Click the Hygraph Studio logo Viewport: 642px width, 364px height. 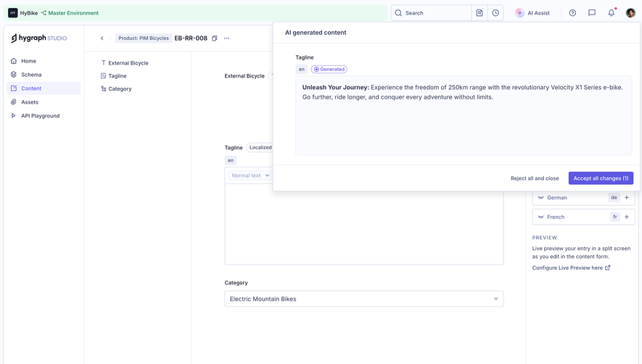pos(39,38)
